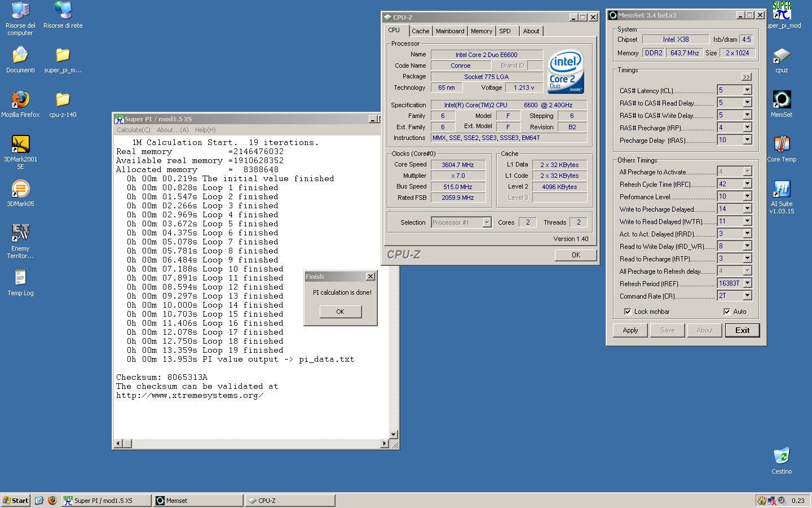Click the Super PI window title icon
This screenshot has height=508, width=812.
click(119, 119)
